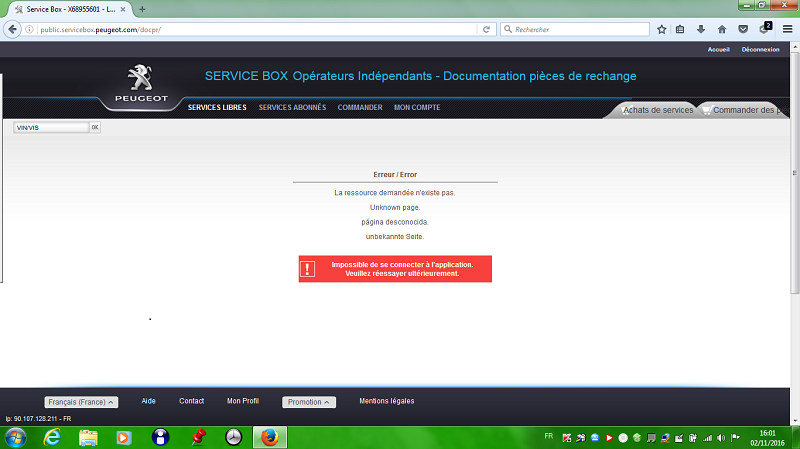Open the SERVICES LIBRES menu
Image resolution: width=800 pixels, height=449 pixels.
(x=217, y=107)
